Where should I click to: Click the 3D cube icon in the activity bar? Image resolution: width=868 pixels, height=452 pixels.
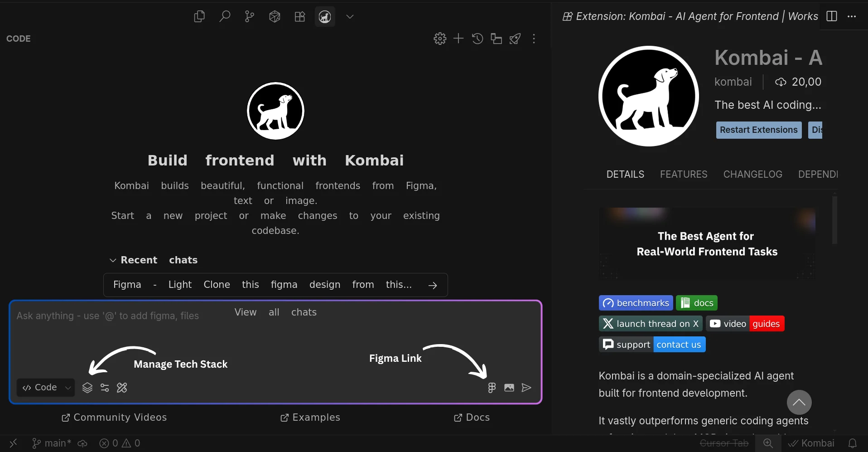[x=275, y=16]
